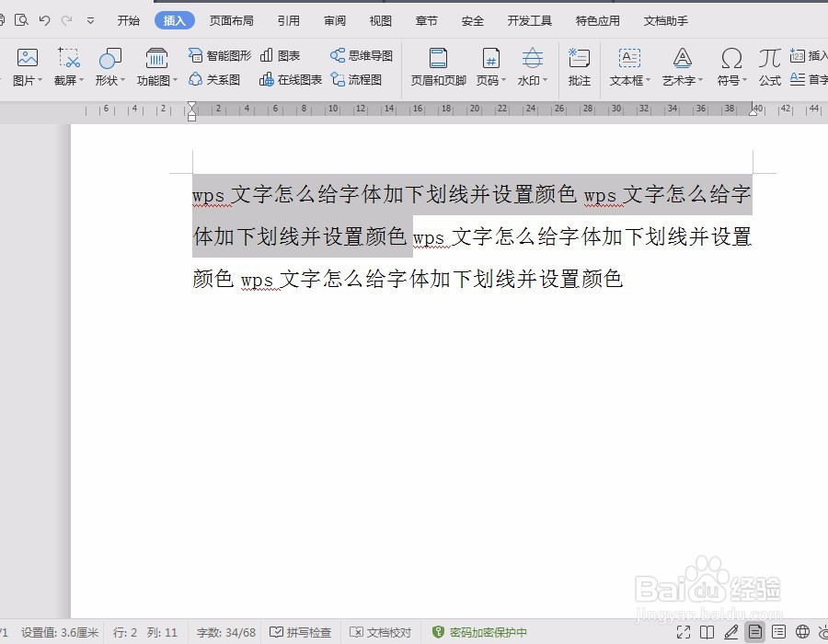Click the Insert Picture icon
Viewport: 828px width, 644px height.
click(27, 58)
